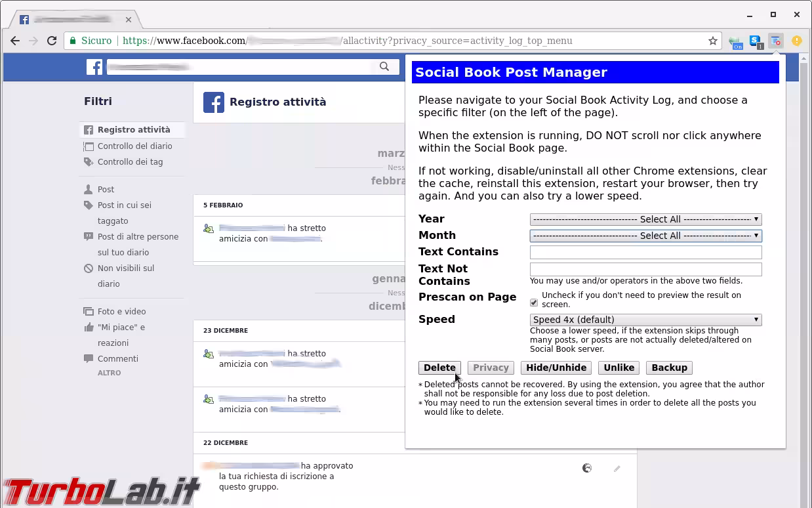
Task: Select Registro attività filter in sidebar
Action: point(132,130)
